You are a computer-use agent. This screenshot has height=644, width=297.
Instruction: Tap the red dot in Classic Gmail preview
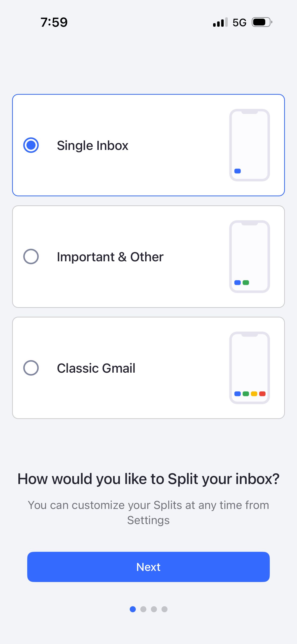coord(262,394)
